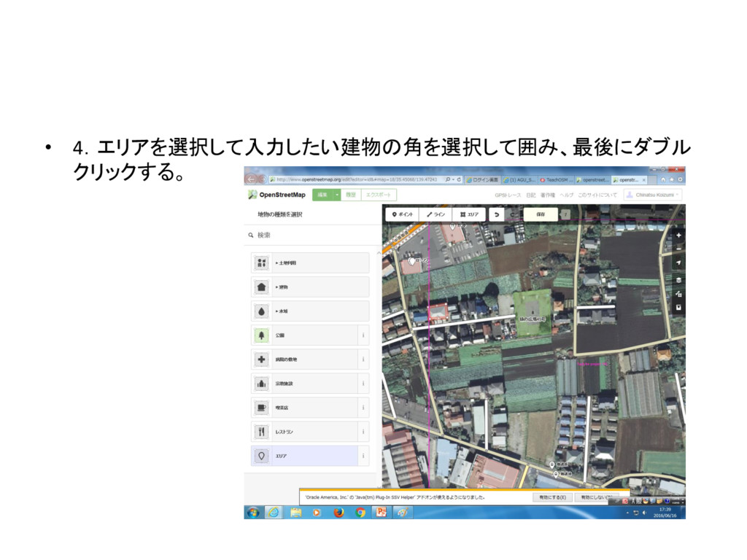
Task: Open the OpenStreetMap logo home link
Action: 276,195
